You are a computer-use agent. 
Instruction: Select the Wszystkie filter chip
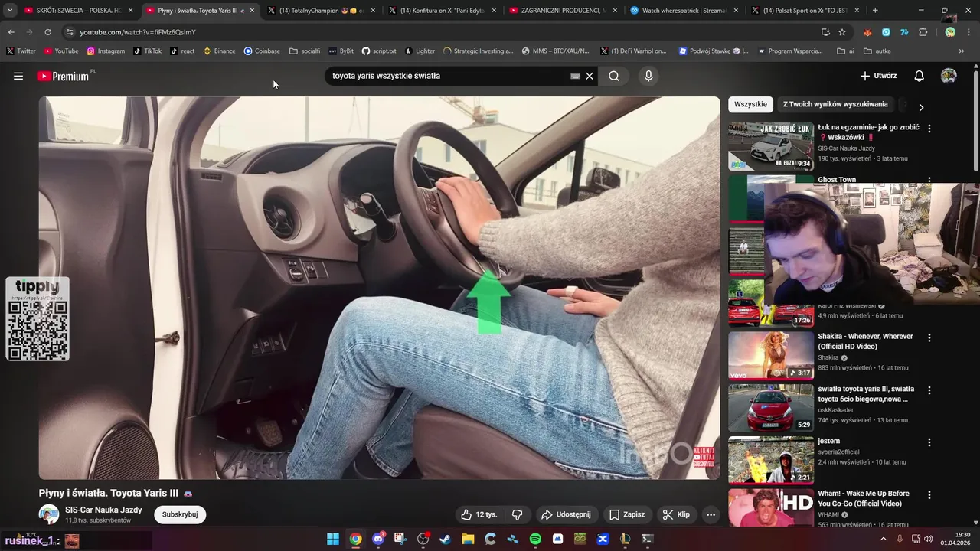point(750,104)
